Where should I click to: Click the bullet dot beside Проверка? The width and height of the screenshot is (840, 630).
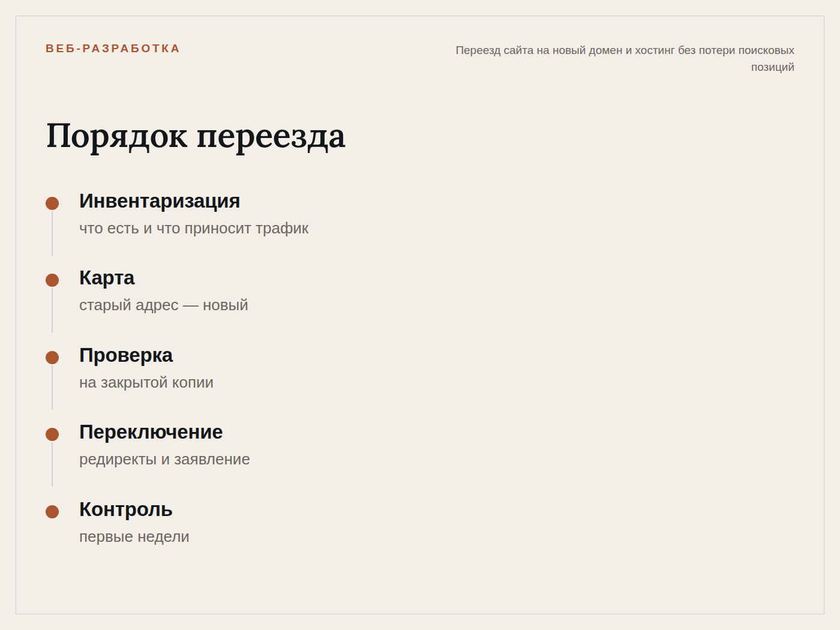pyautogui.click(x=52, y=358)
